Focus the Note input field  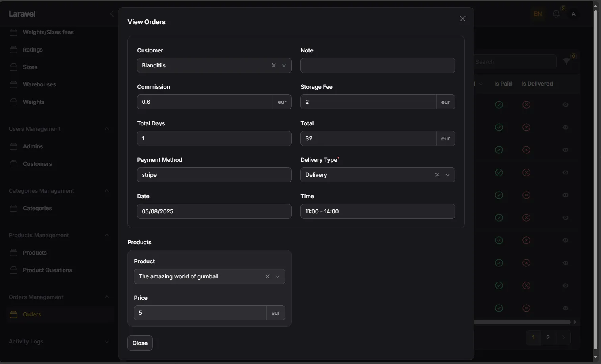pos(378,65)
